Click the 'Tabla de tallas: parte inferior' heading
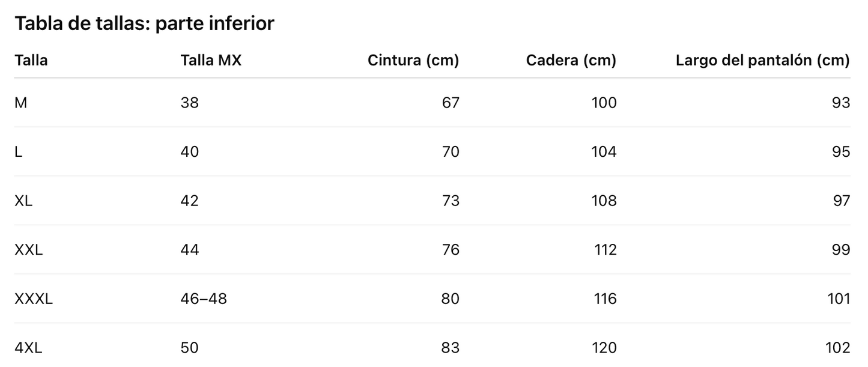The height and width of the screenshot is (367, 868). (144, 23)
